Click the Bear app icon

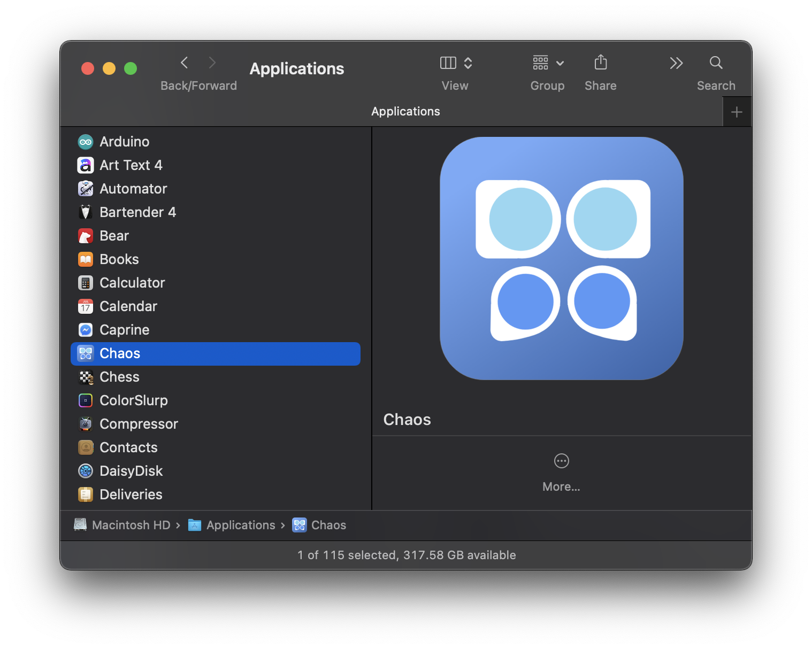[x=86, y=236]
